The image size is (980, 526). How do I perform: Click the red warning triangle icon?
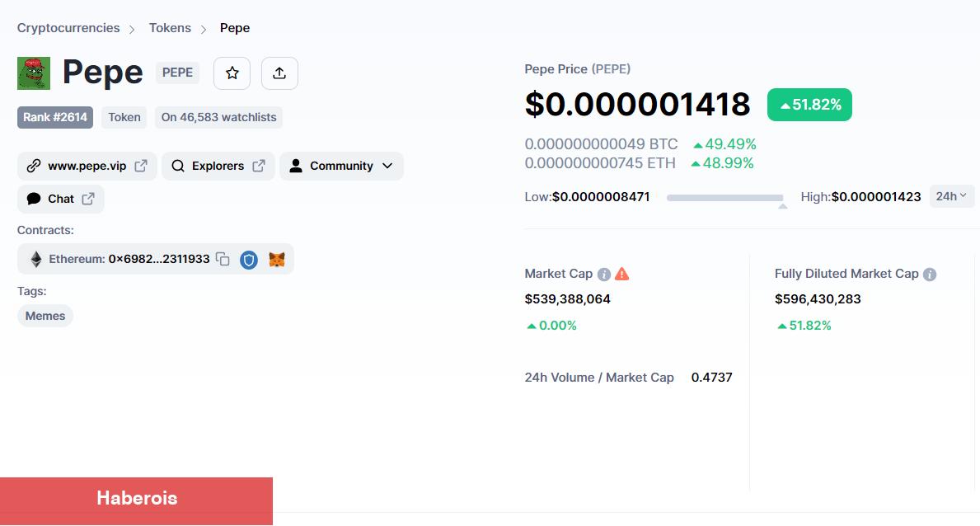pyautogui.click(x=621, y=274)
